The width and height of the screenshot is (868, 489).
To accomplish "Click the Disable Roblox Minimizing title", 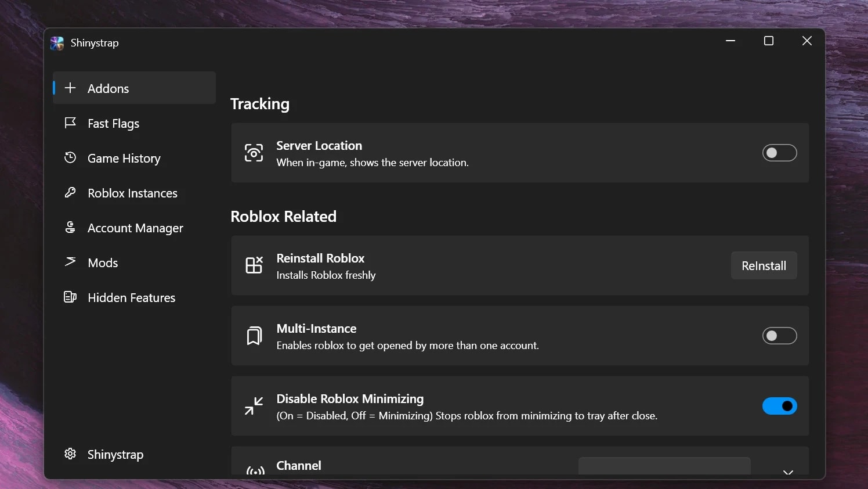I will point(350,398).
